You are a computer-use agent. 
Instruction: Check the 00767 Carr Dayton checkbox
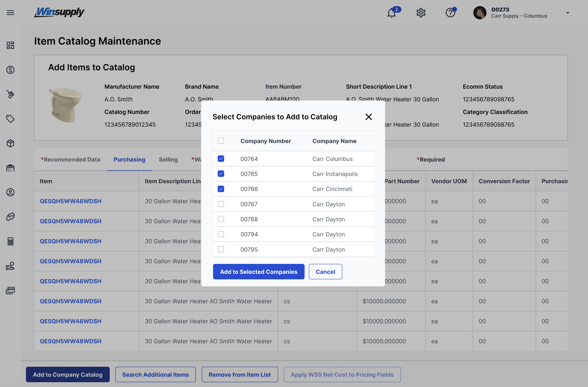pos(221,204)
